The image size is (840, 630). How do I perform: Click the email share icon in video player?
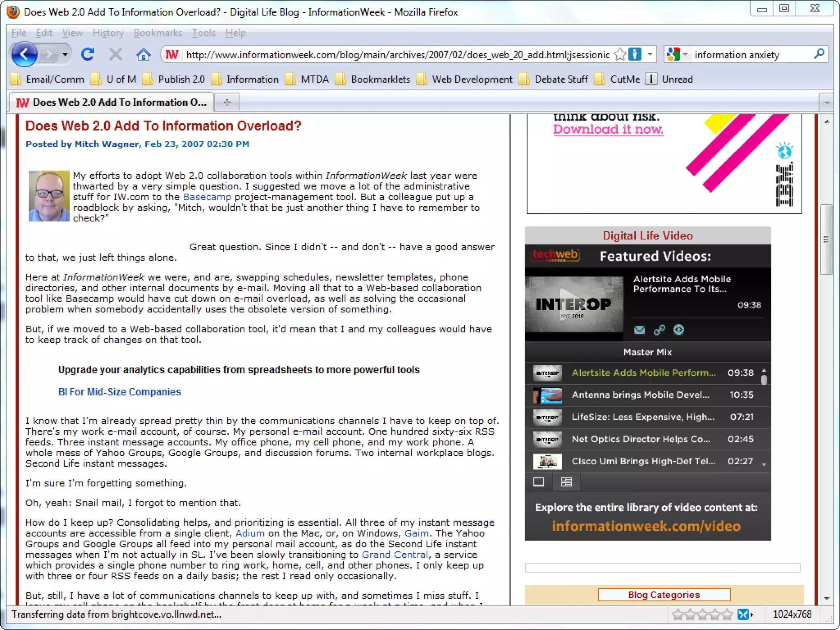(x=639, y=330)
